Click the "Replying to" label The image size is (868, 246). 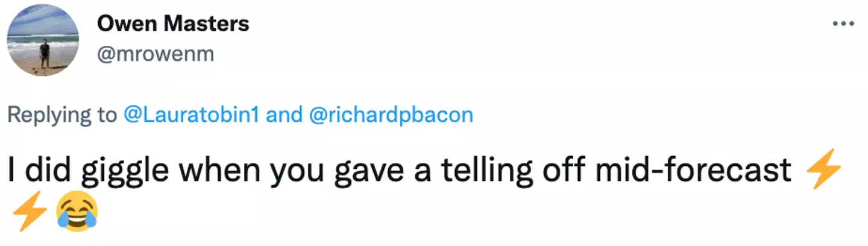62,115
